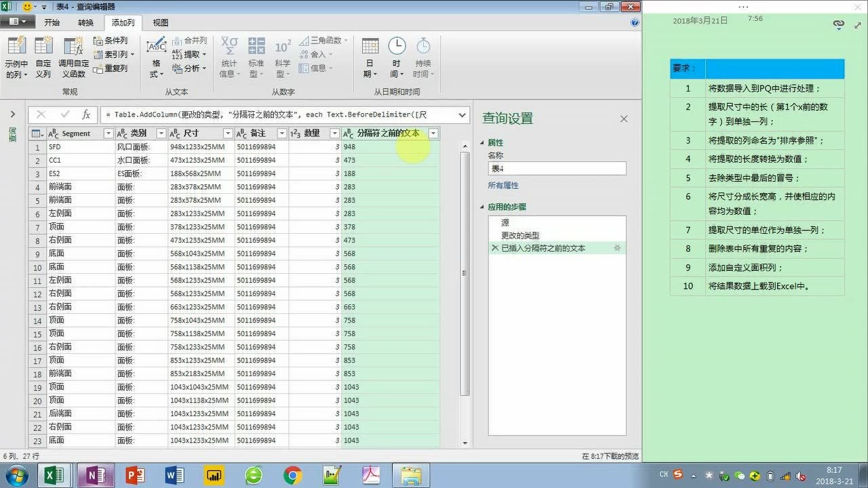The width and height of the screenshot is (868, 488).
Task: Select the 源 step in applied steps
Action: point(506,222)
